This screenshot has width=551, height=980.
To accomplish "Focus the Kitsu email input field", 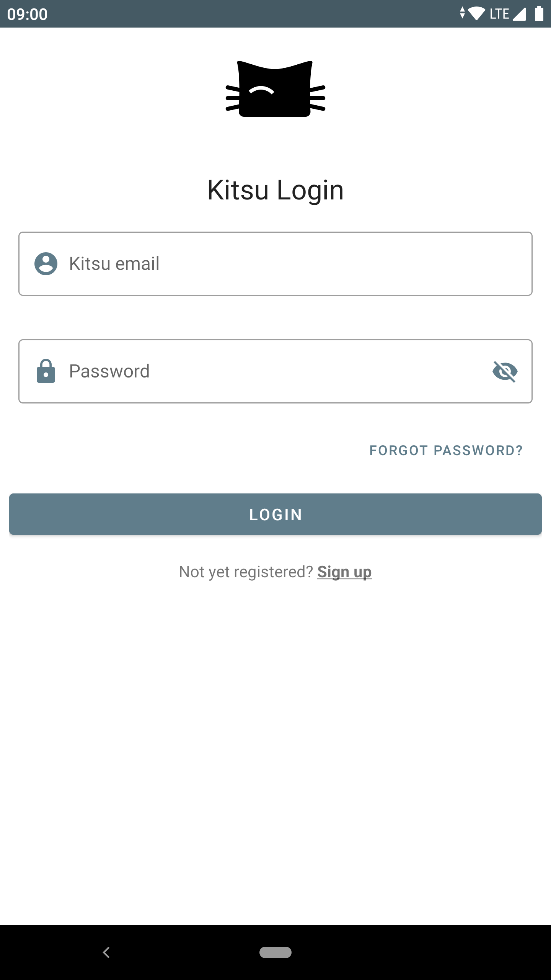I will [291, 264].
